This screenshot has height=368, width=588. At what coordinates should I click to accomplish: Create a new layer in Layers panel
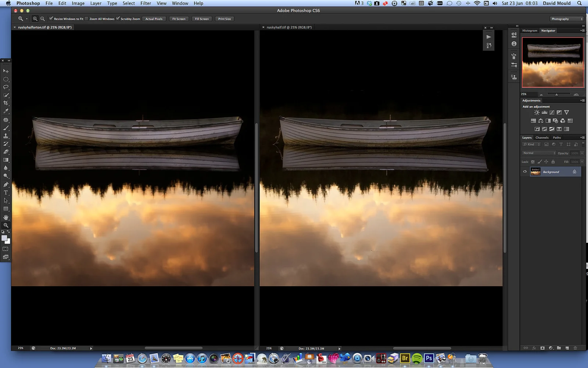click(x=567, y=348)
